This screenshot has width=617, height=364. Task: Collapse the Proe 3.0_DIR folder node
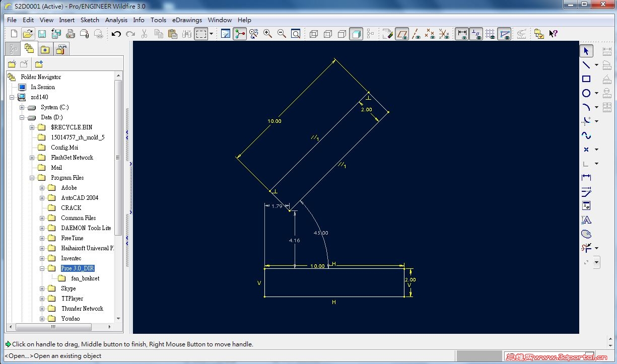(42, 268)
